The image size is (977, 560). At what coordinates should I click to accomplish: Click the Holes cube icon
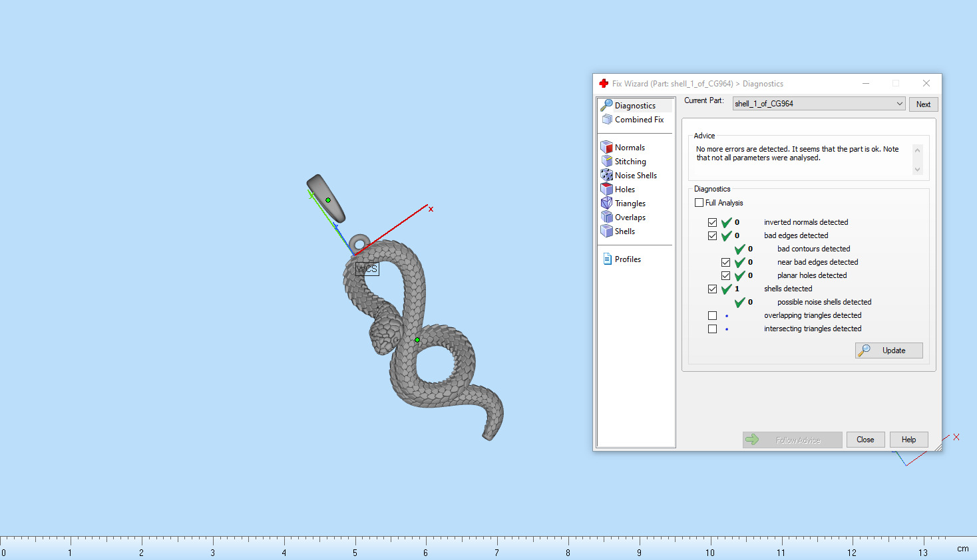coord(606,189)
